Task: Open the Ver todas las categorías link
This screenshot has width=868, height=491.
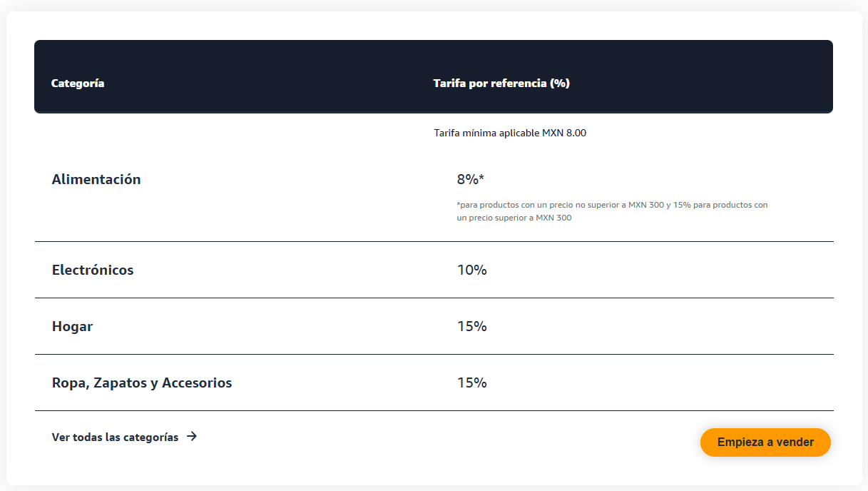Action: pos(116,437)
